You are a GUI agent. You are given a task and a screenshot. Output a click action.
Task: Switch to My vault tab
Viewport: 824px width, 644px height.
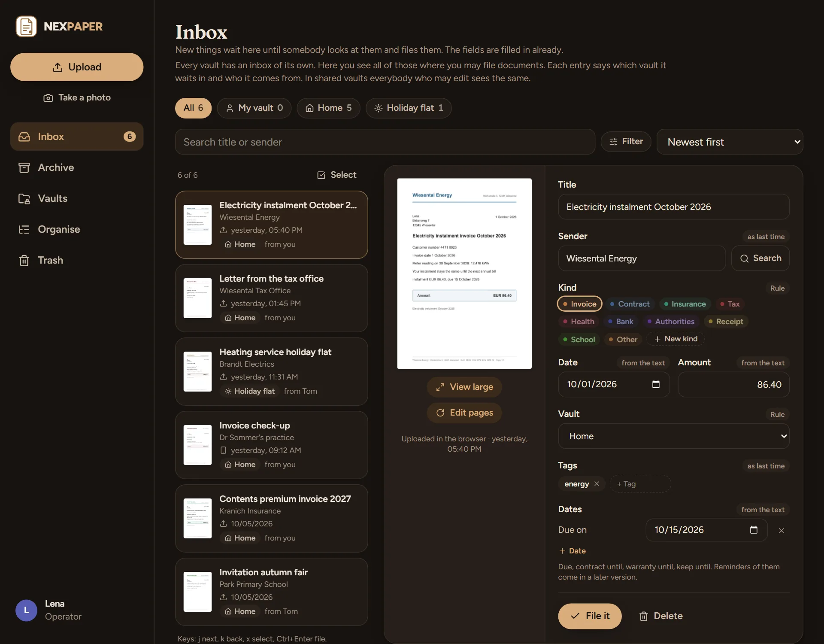[x=254, y=108]
